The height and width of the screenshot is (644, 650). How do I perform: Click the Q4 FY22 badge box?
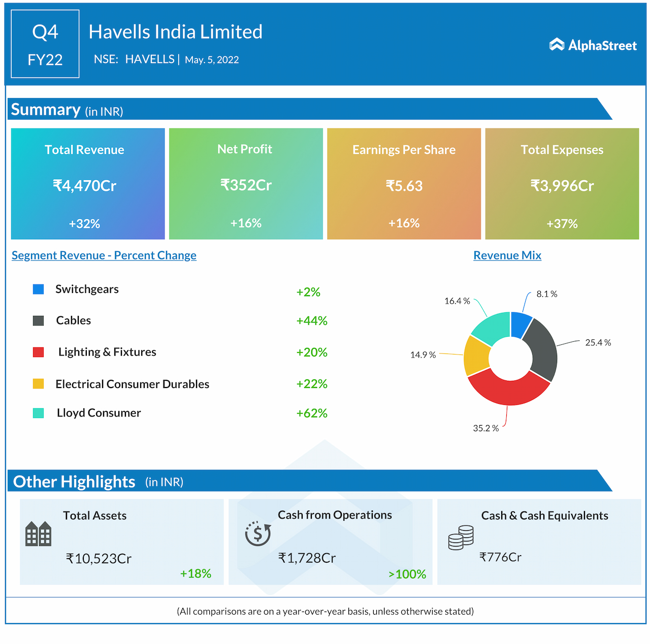(x=45, y=44)
